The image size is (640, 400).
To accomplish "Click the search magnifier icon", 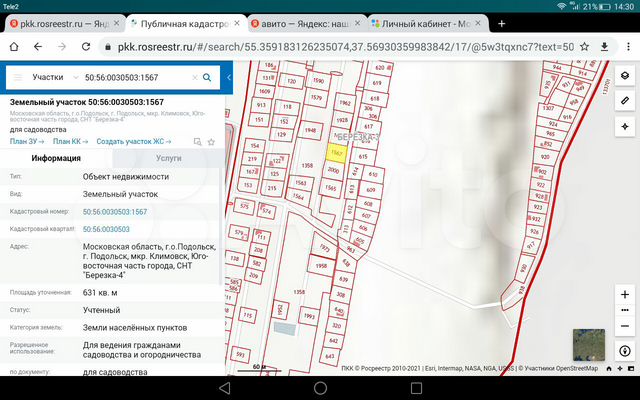I will click(207, 76).
